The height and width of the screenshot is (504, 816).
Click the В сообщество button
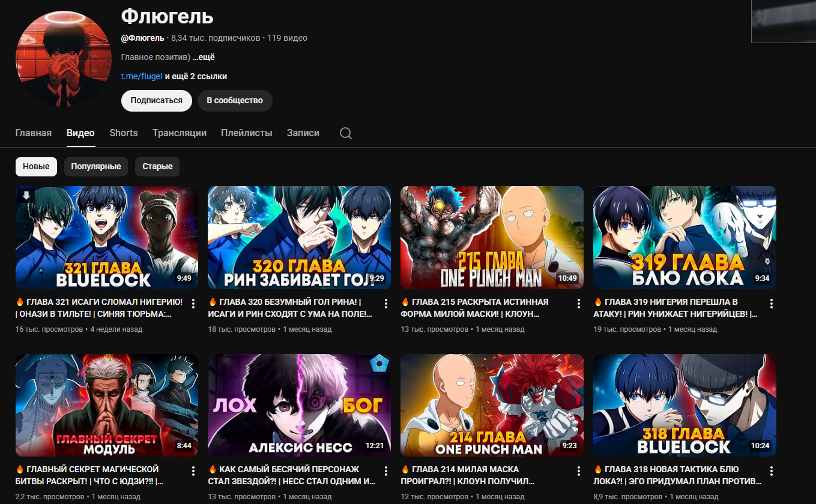235,101
